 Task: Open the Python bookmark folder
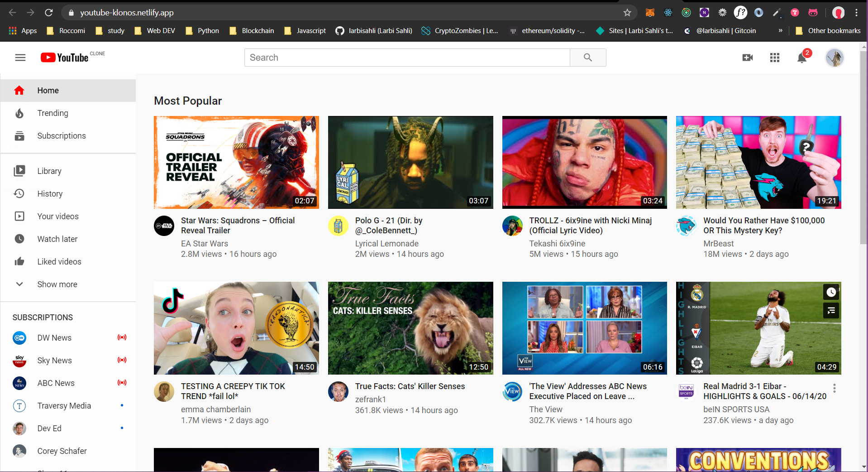pyautogui.click(x=202, y=31)
